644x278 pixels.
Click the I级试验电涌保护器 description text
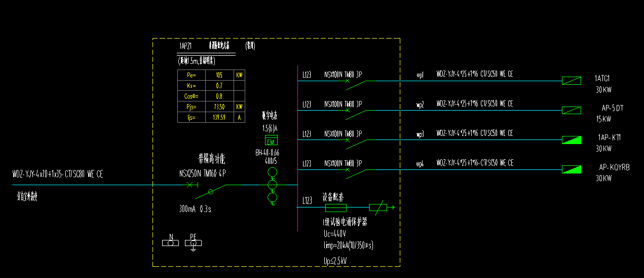point(345,222)
